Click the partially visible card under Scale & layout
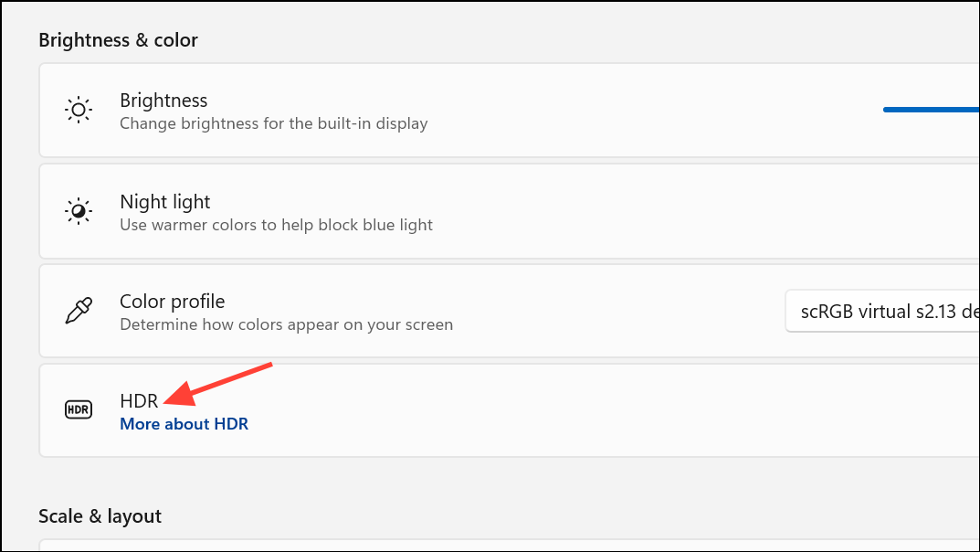Viewport: 980px width, 552px height. tap(509, 545)
